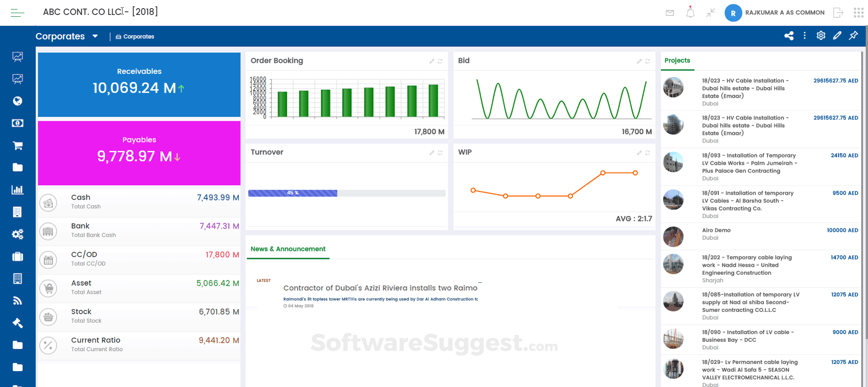Edit the Bid widget

(x=639, y=61)
